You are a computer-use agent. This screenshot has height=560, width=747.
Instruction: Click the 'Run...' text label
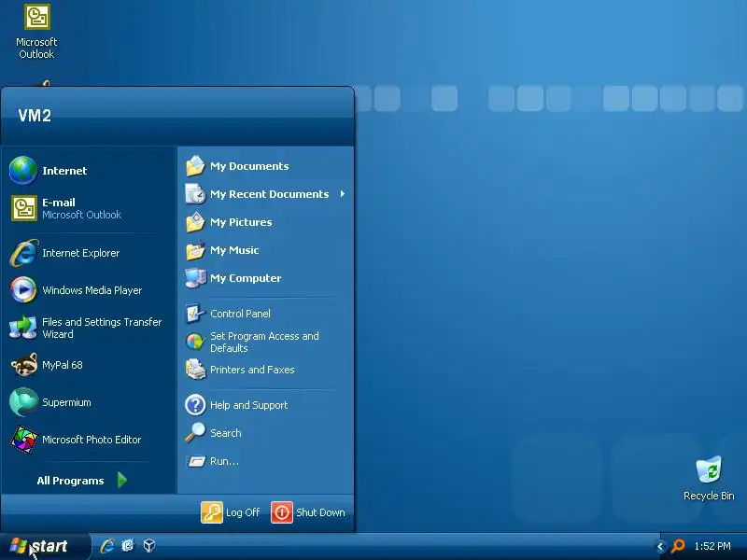[x=224, y=461]
